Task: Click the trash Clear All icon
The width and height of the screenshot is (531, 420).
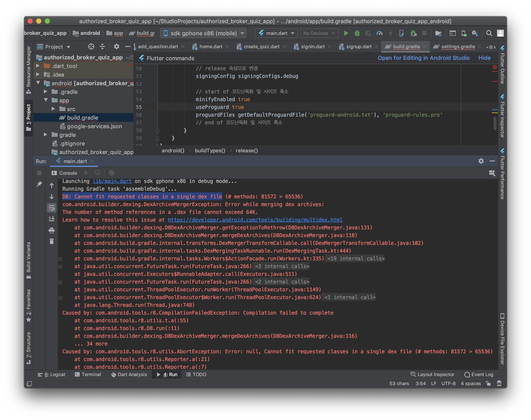Action: tap(52, 241)
